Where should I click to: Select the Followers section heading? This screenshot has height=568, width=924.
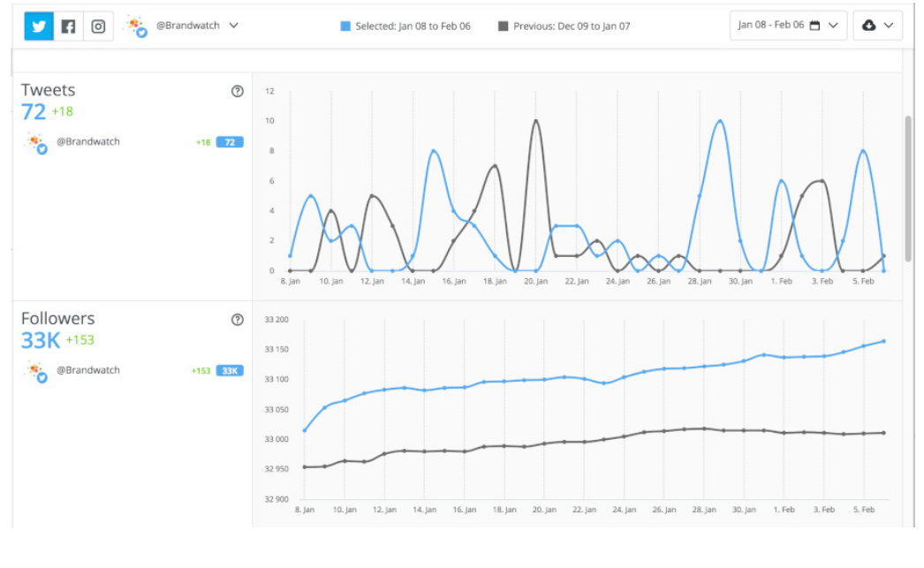click(x=57, y=319)
